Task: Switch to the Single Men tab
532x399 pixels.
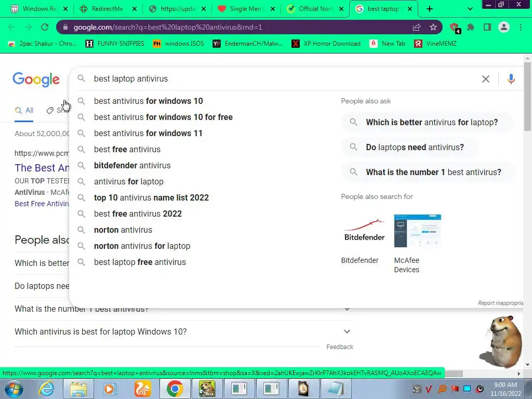Action: pyautogui.click(x=246, y=9)
